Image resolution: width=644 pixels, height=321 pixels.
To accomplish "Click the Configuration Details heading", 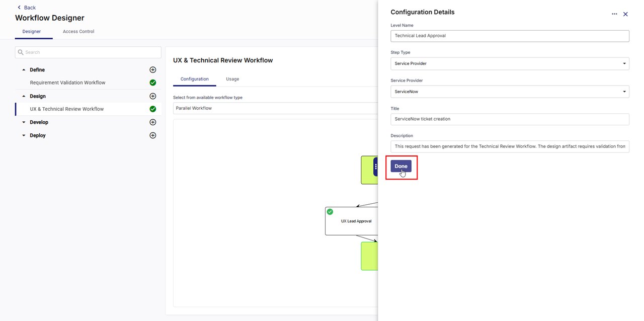I will pos(423,12).
